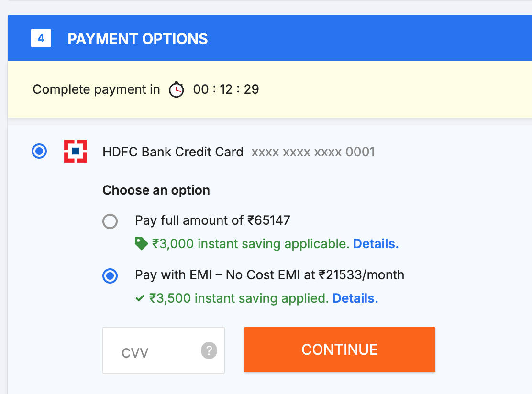Open Details for ₹3,000 instant saving
The image size is (532, 394).
pyautogui.click(x=376, y=244)
